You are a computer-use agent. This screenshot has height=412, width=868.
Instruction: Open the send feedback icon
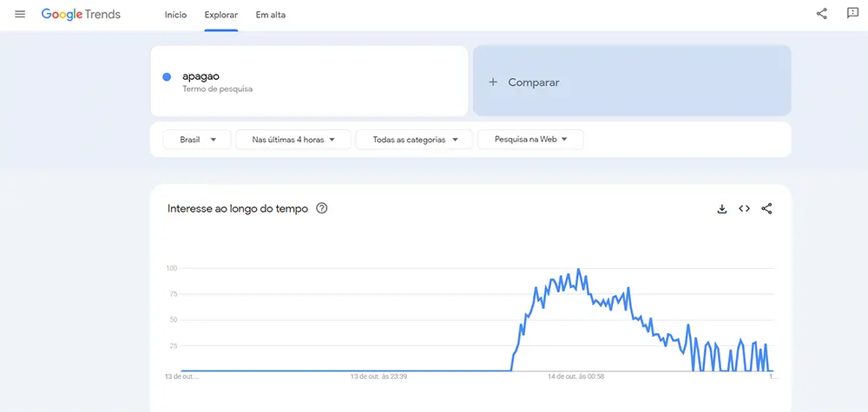click(852, 14)
